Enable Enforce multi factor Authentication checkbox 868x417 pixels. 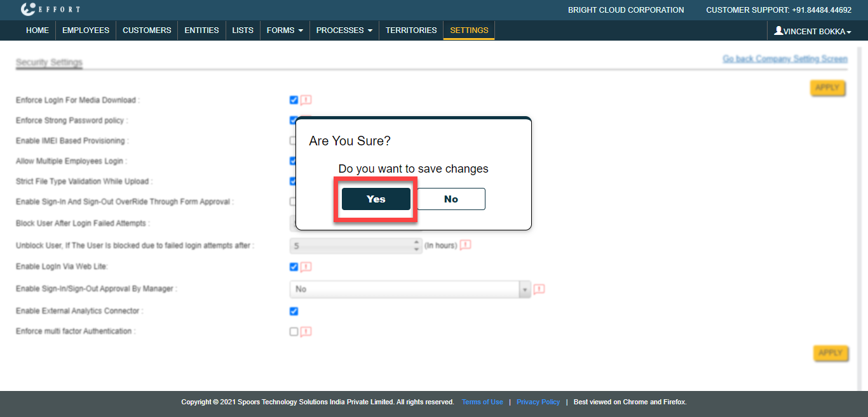(294, 331)
